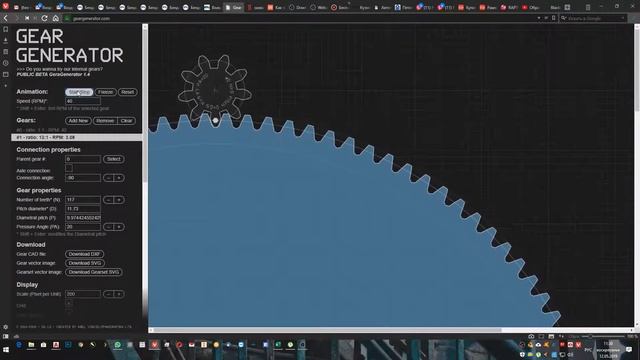The width and height of the screenshot is (640, 360).
Task: Switch to the active Gear browser tab
Action: click(x=233, y=7)
